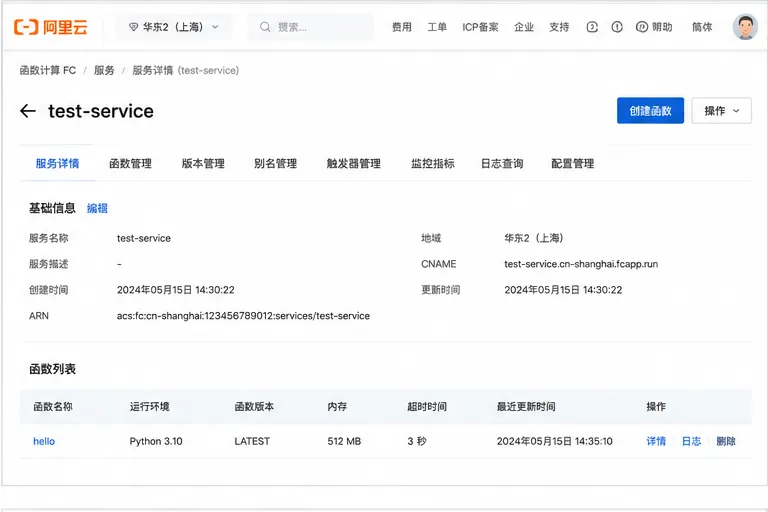Open the notifications bell icon

[x=617, y=27]
